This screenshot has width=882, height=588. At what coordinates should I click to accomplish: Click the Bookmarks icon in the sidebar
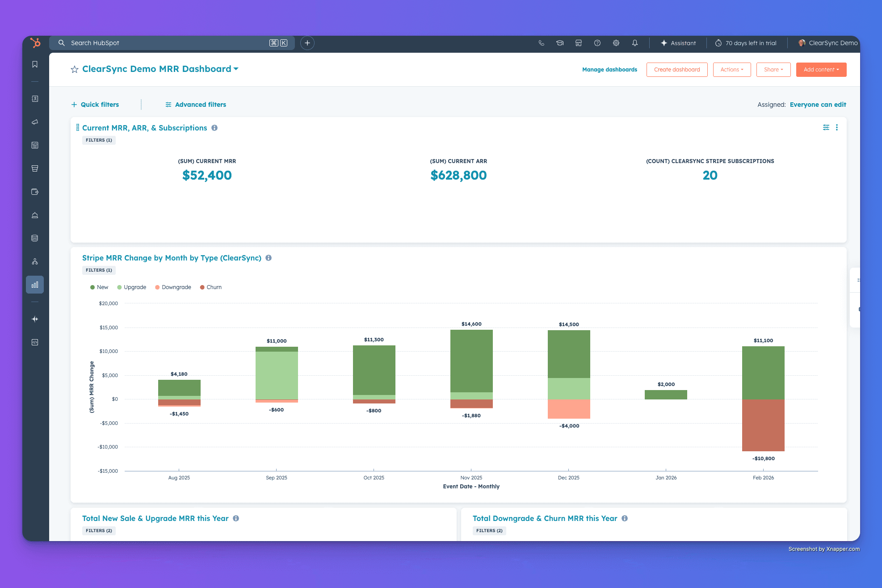point(35,64)
